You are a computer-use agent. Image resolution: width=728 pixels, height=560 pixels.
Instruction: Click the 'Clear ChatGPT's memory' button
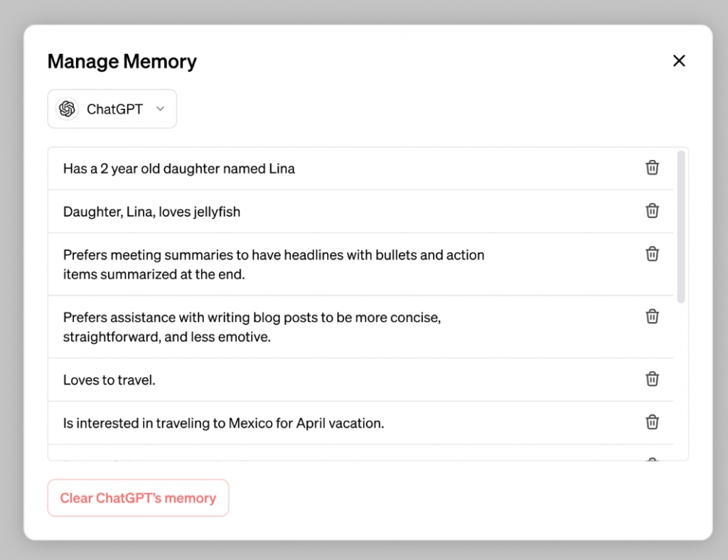138,498
